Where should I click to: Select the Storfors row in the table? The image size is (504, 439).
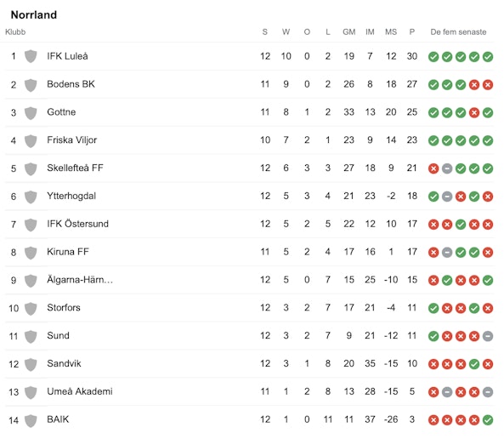pyautogui.click(x=249, y=308)
